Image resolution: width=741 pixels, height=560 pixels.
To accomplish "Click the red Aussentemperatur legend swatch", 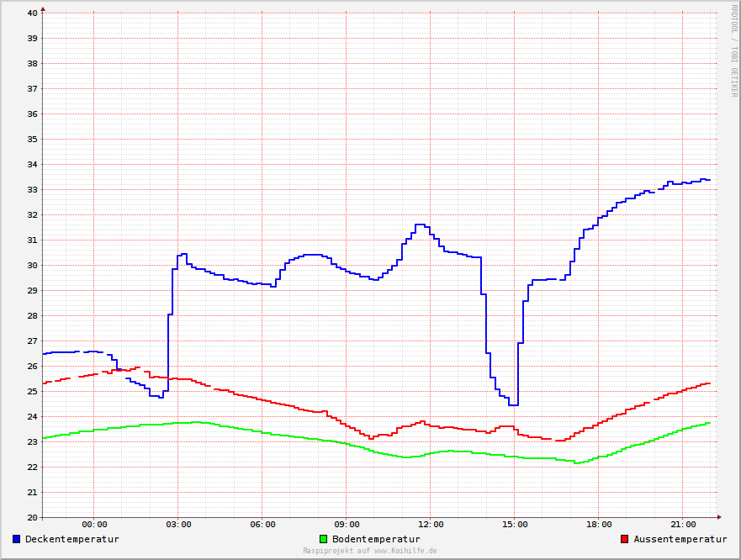I will [624, 539].
